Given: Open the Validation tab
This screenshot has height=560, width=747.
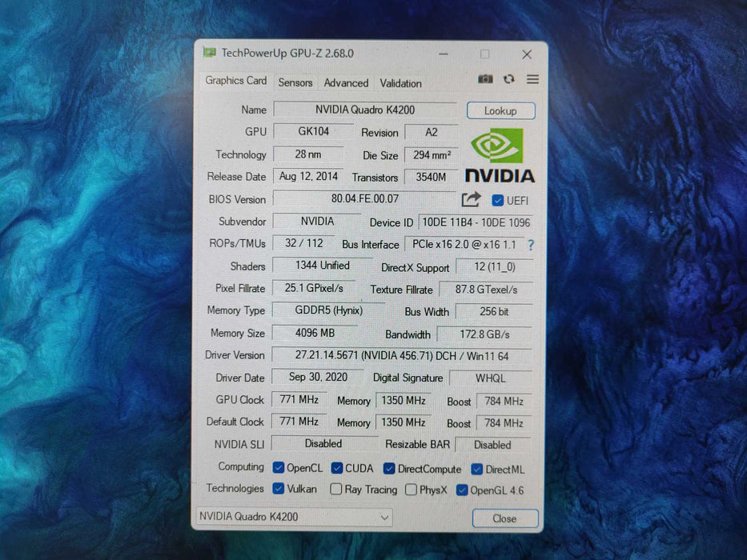Looking at the screenshot, I should click(400, 82).
